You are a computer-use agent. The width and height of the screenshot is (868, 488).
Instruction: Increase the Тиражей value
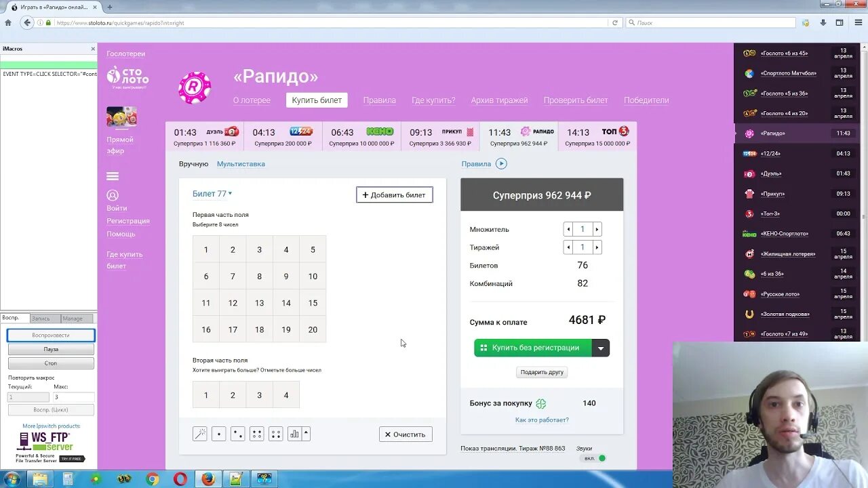pos(597,247)
